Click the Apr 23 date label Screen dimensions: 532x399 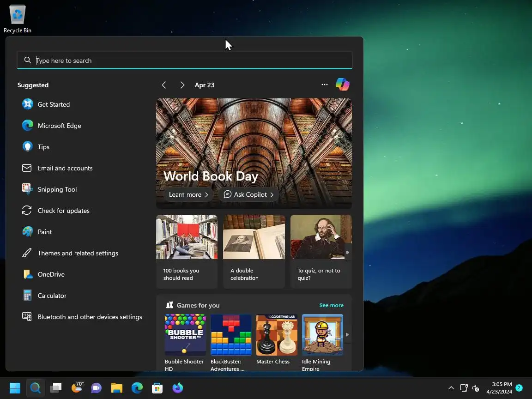(x=205, y=85)
